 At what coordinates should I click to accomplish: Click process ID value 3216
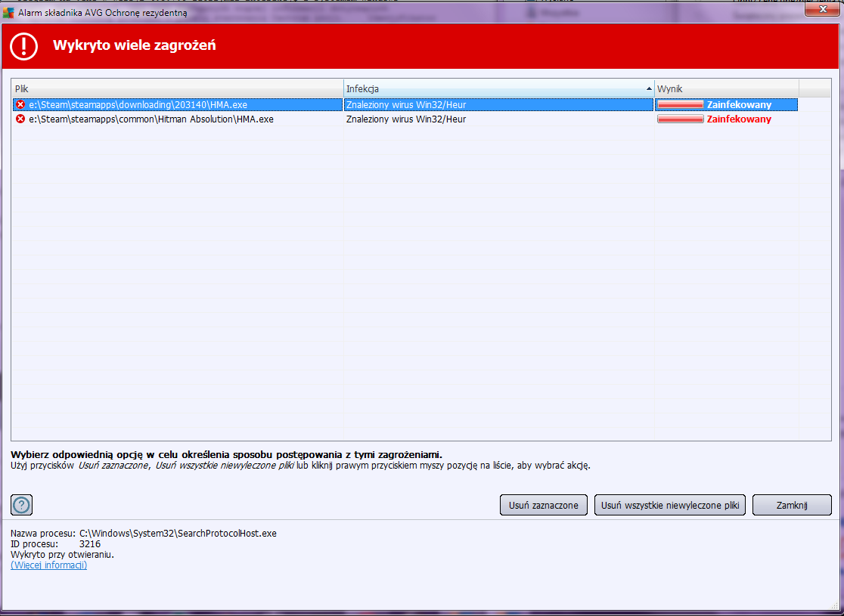pyautogui.click(x=90, y=544)
